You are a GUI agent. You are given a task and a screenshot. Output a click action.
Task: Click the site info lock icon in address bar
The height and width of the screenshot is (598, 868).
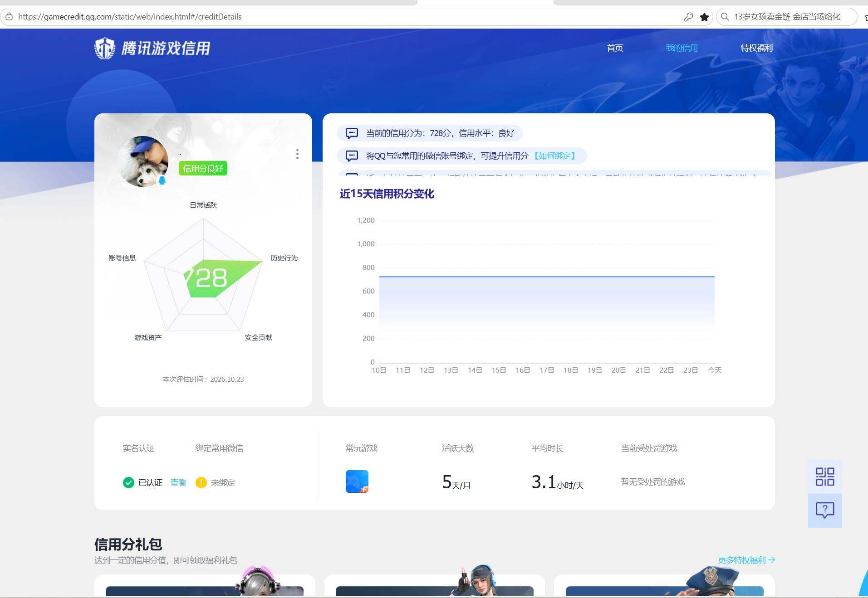click(x=9, y=17)
